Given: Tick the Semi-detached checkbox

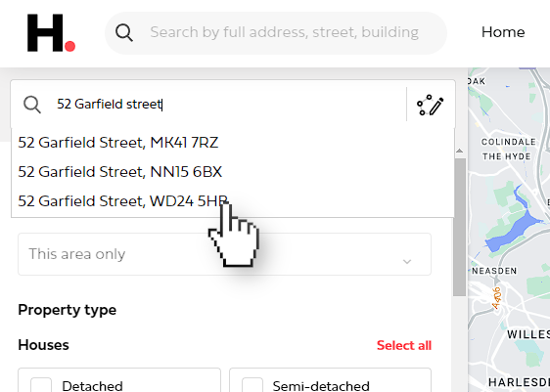Looking at the screenshot, I should click(x=252, y=385).
